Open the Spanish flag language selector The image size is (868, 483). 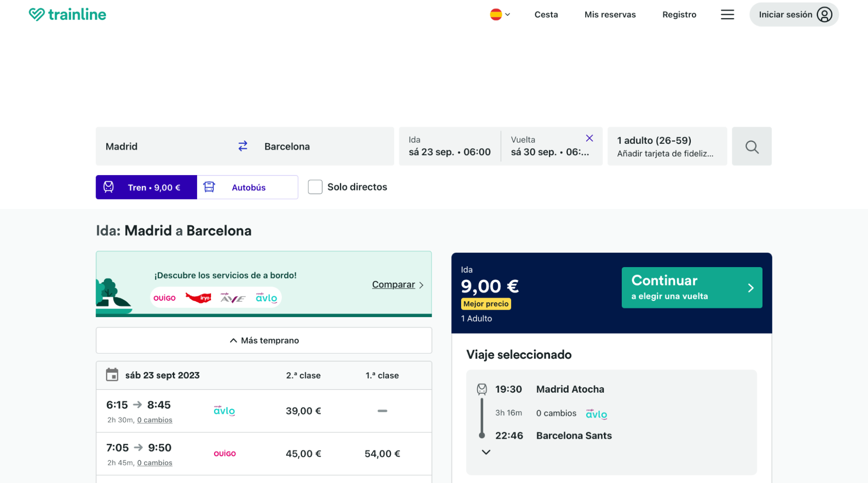click(x=500, y=14)
